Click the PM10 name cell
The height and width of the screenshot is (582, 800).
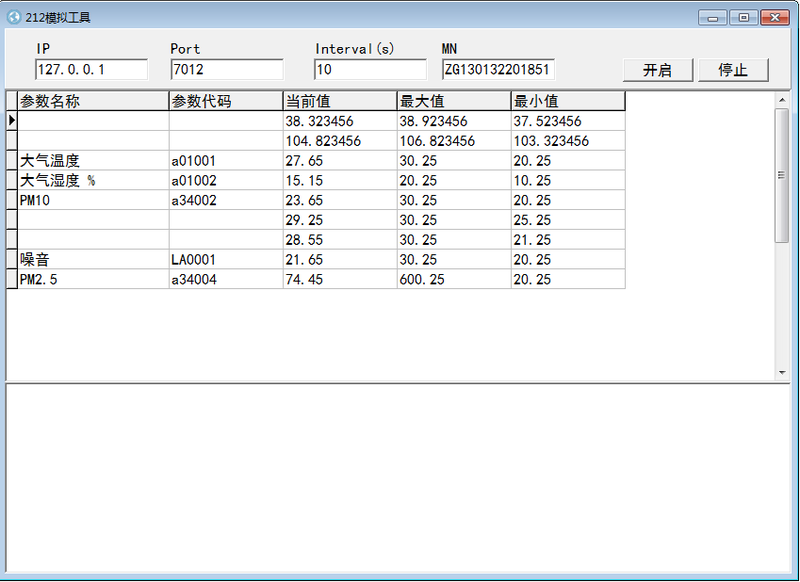click(x=93, y=200)
